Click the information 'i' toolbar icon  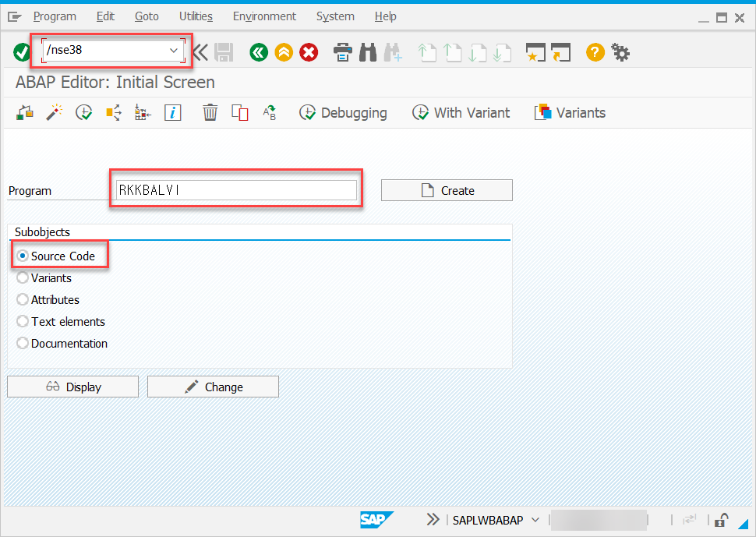(172, 112)
